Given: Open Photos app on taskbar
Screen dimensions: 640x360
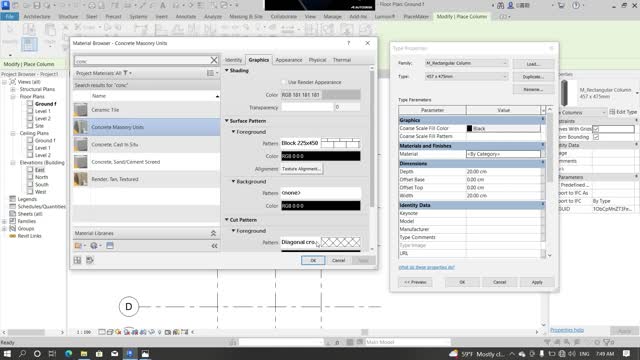Looking at the screenshot, I should (x=145, y=354).
